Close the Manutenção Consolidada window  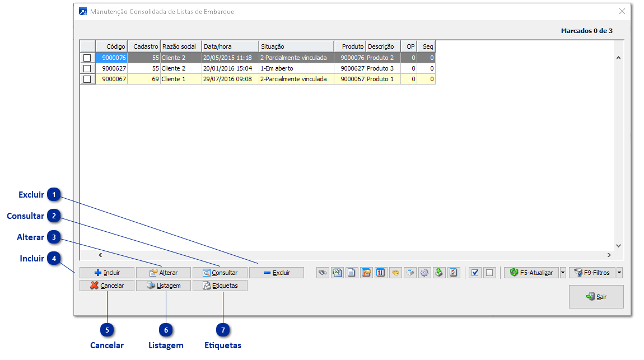[x=622, y=12]
